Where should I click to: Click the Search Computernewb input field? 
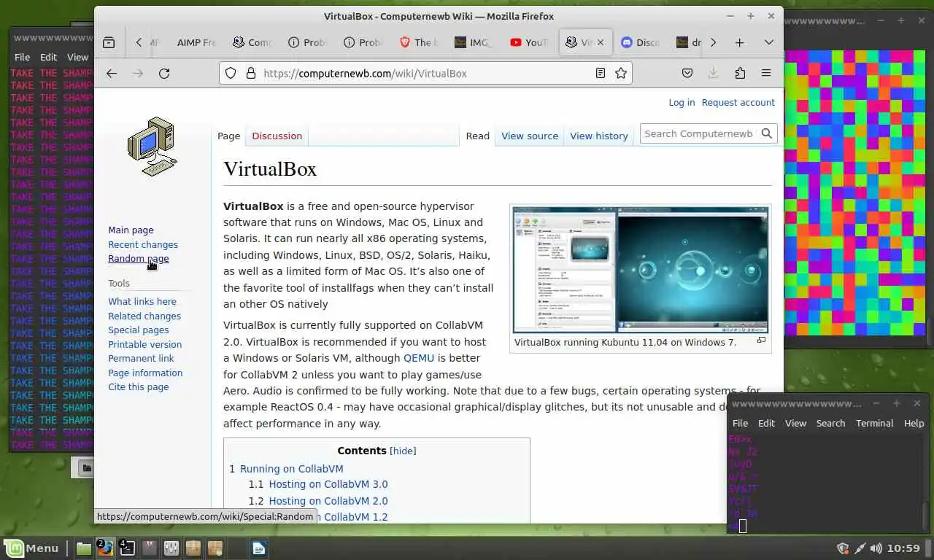[x=699, y=133]
